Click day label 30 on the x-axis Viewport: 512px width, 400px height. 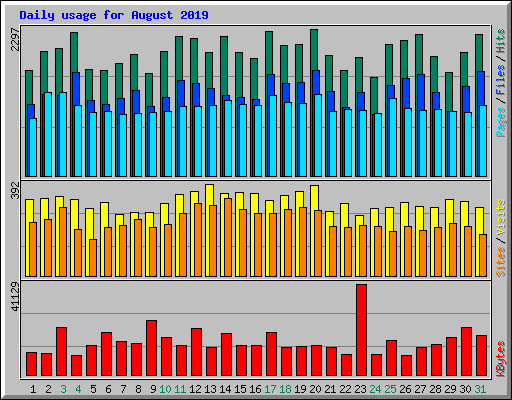(x=465, y=389)
